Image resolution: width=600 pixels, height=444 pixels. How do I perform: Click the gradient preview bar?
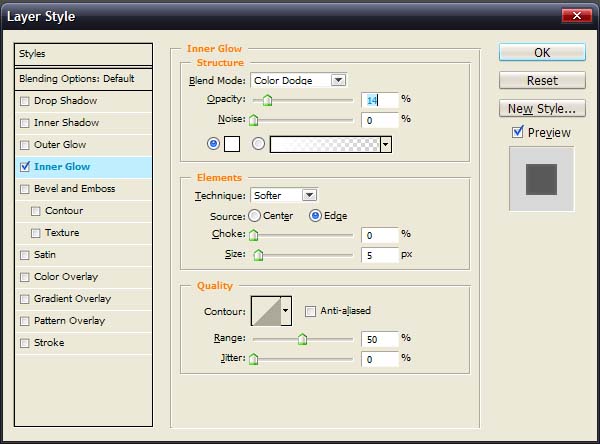click(325, 145)
